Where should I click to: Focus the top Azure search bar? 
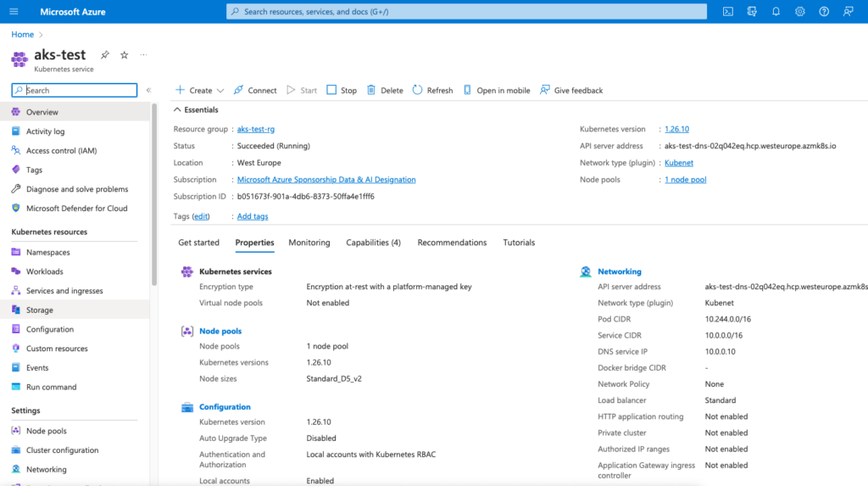click(466, 12)
